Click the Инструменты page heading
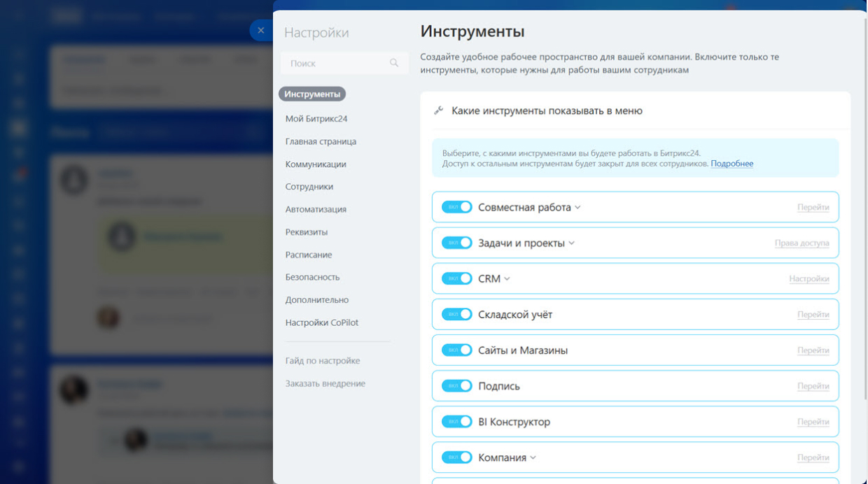 coord(472,31)
